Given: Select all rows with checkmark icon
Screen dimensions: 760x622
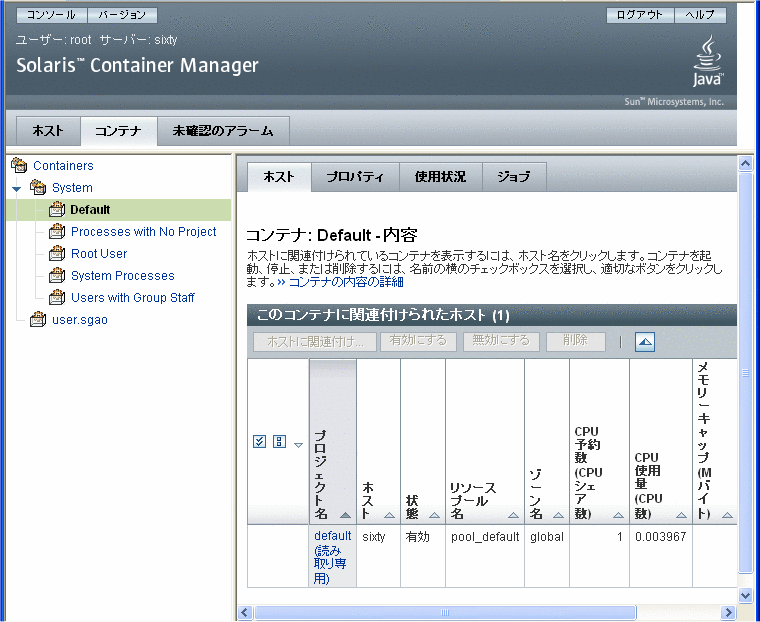Looking at the screenshot, I should [x=259, y=441].
